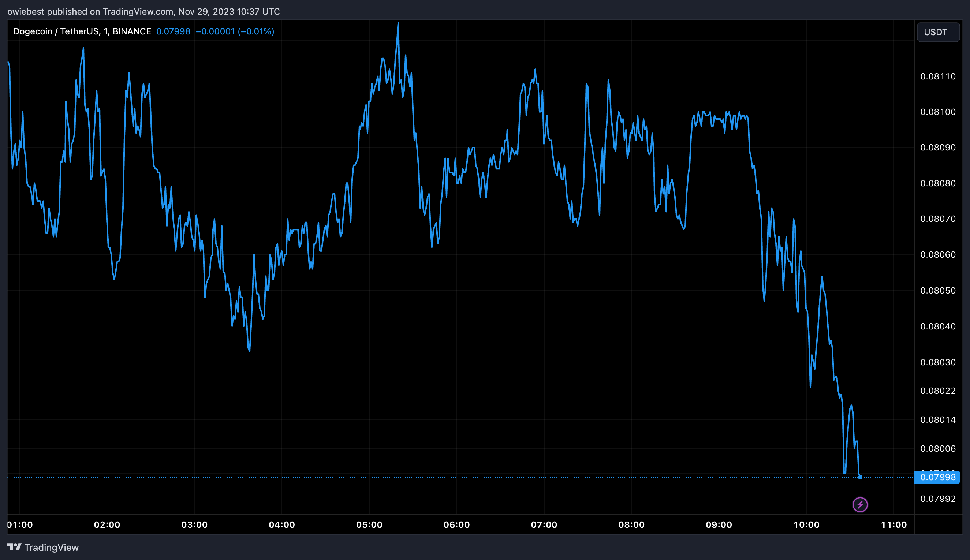Click the −0.00001 (−0.01%) change text

[x=235, y=31]
